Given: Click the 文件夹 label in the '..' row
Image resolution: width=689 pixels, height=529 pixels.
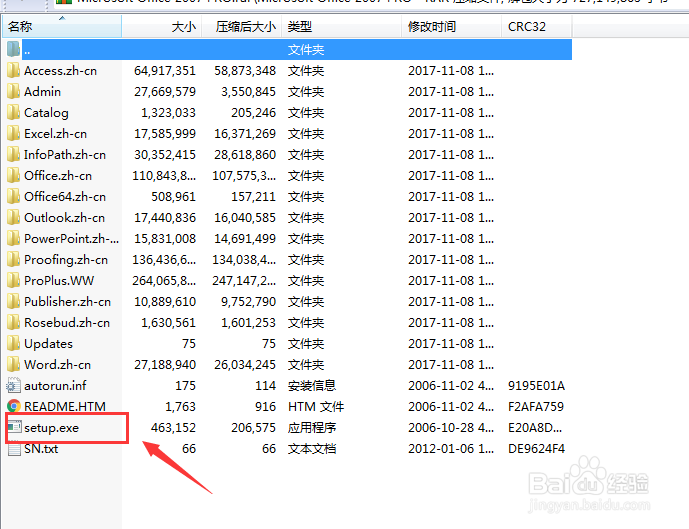Looking at the screenshot, I should point(306,50).
